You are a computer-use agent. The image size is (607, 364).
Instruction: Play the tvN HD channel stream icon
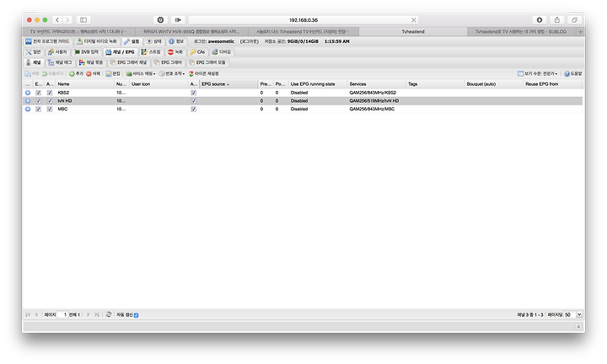click(x=28, y=101)
